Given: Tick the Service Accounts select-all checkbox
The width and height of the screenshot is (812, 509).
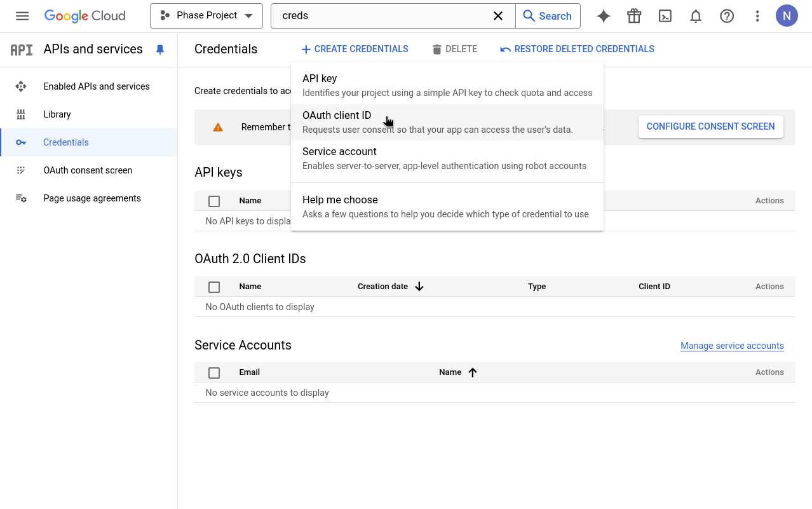Looking at the screenshot, I should click(x=214, y=372).
